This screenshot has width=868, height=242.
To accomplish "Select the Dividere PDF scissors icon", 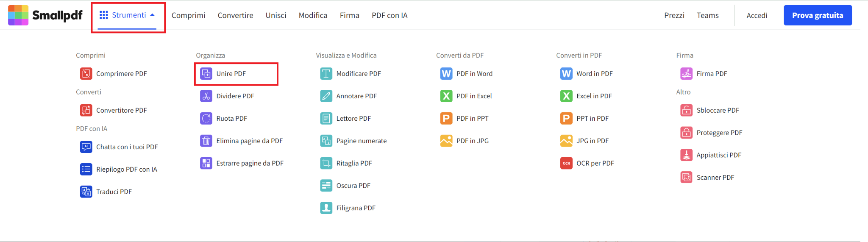I will coord(206,96).
